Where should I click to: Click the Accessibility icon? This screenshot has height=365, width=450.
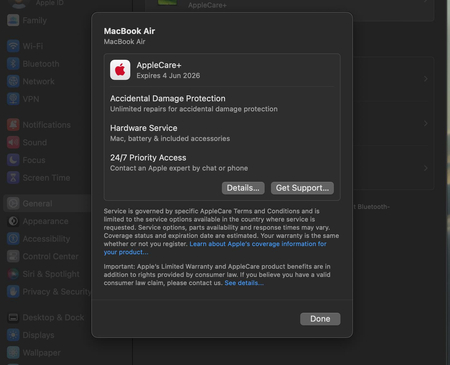13,239
